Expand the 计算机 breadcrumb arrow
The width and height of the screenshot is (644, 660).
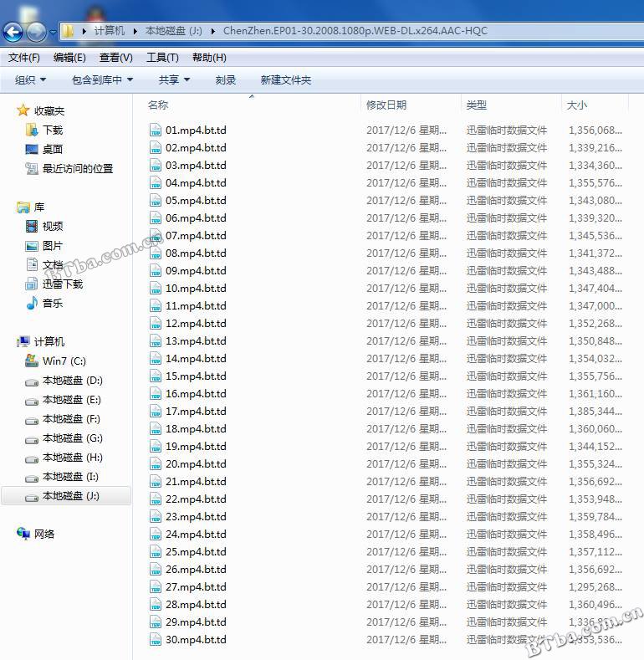pyautogui.click(x=135, y=31)
